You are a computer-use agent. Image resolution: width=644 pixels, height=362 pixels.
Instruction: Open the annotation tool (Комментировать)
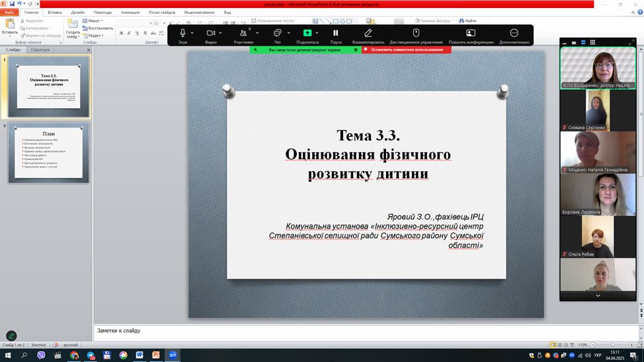pos(368,33)
